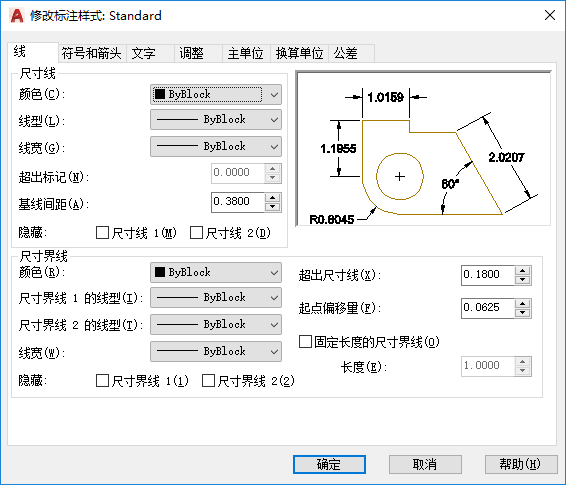
Task: Open the 文字 tab
Action: coord(150,53)
